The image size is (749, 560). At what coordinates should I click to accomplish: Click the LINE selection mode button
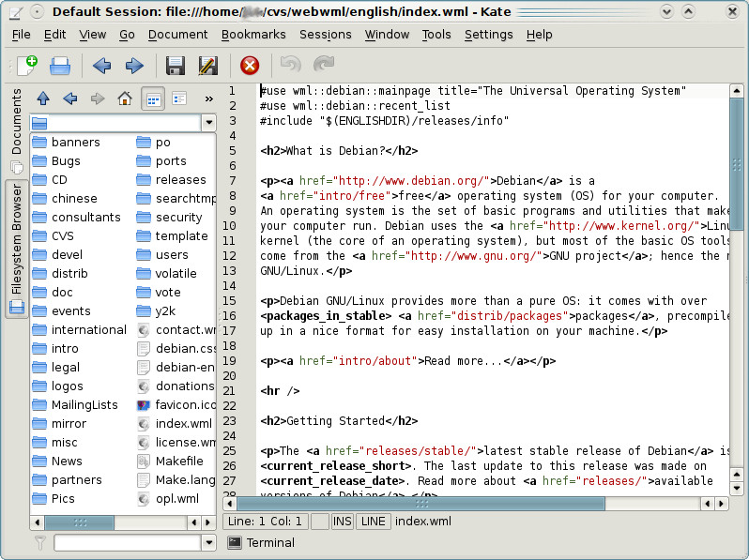pos(373,521)
